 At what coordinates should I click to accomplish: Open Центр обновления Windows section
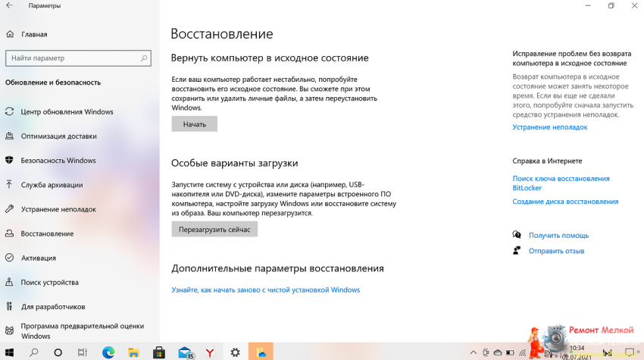(67, 112)
